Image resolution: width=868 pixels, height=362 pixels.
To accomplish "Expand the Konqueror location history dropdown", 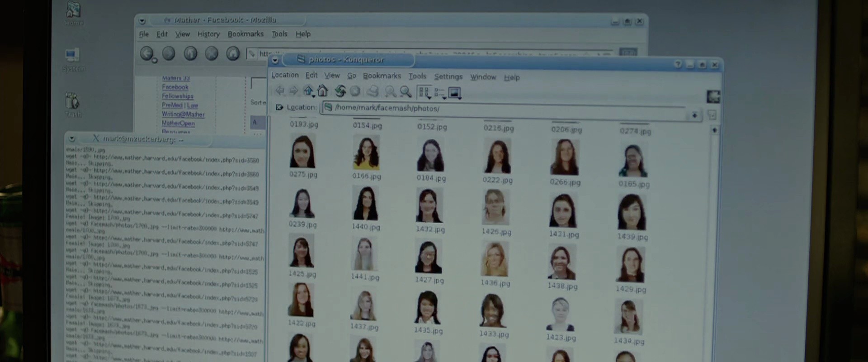I will pos(694,115).
